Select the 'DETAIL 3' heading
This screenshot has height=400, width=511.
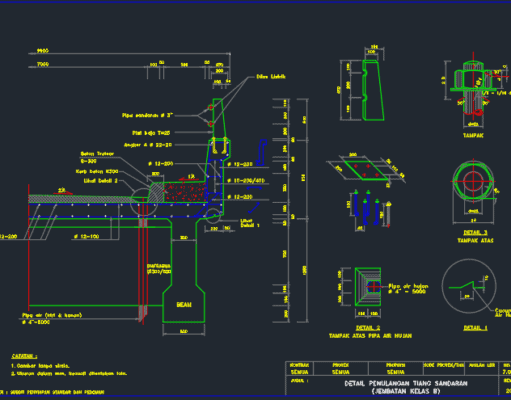tap(475, 232)
